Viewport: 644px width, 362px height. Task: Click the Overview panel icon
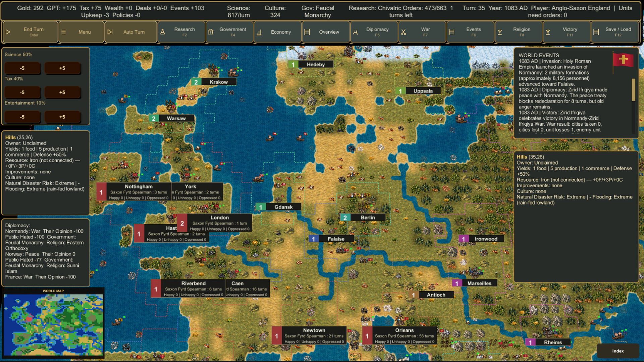tap(307, 32)
